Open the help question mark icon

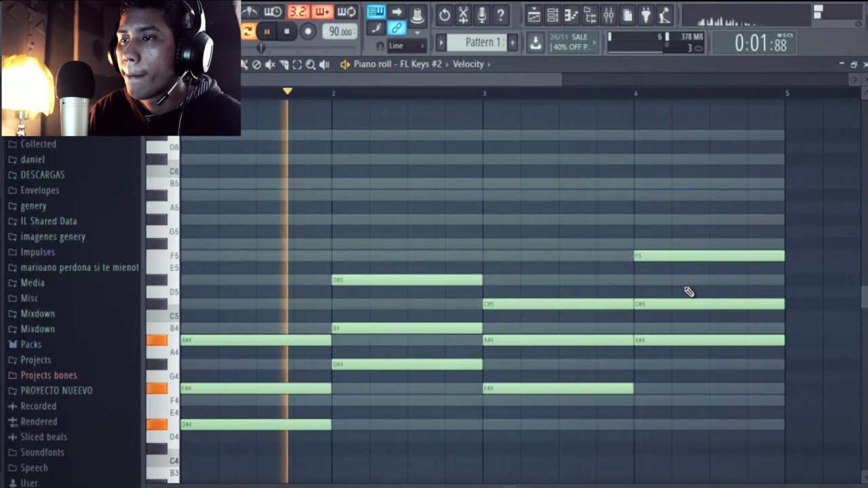tap(500, 14)
